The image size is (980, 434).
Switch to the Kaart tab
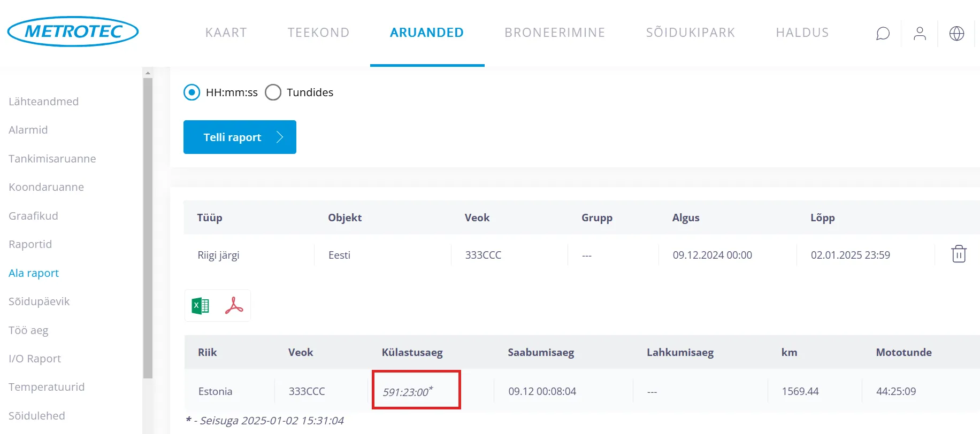(226, 33)
